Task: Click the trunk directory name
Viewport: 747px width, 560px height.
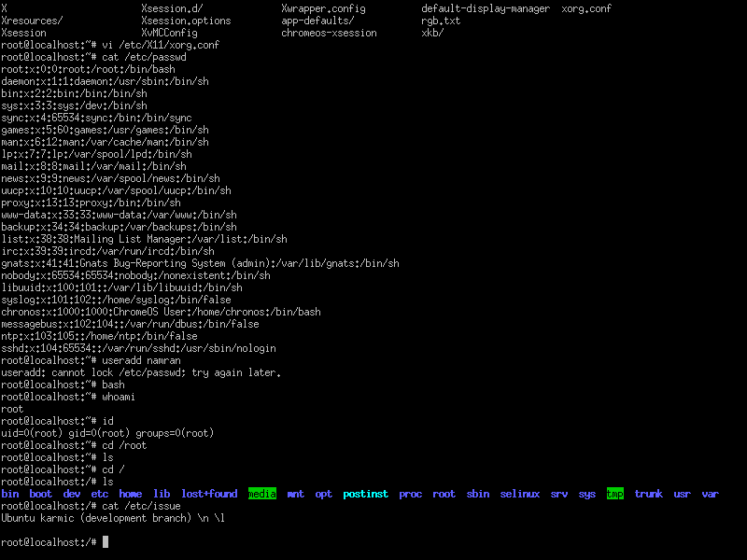Action: pyautogui.click(x=648, y=494)
